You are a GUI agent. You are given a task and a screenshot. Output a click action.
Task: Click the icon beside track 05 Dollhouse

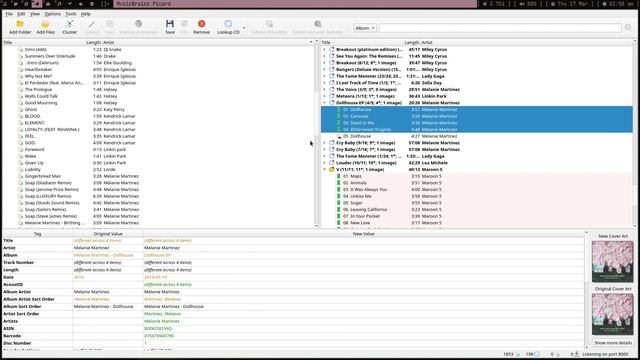pyautogui.click(x=339, y=136)
